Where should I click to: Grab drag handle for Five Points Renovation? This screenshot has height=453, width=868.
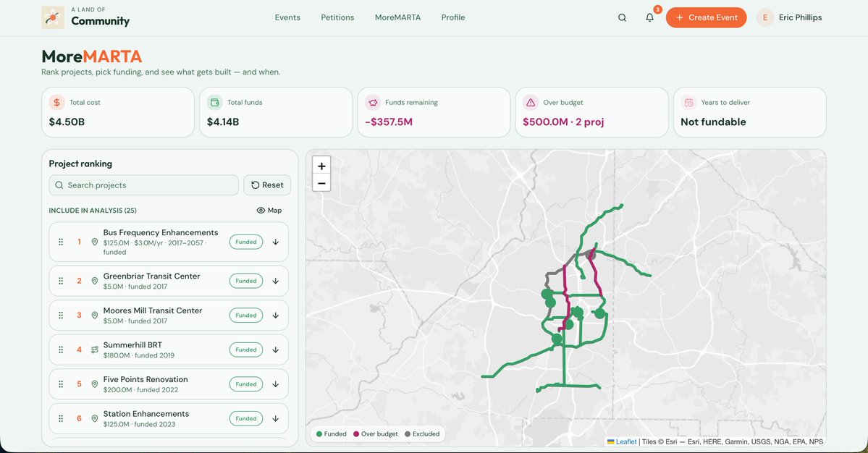(x=61, y=384)
